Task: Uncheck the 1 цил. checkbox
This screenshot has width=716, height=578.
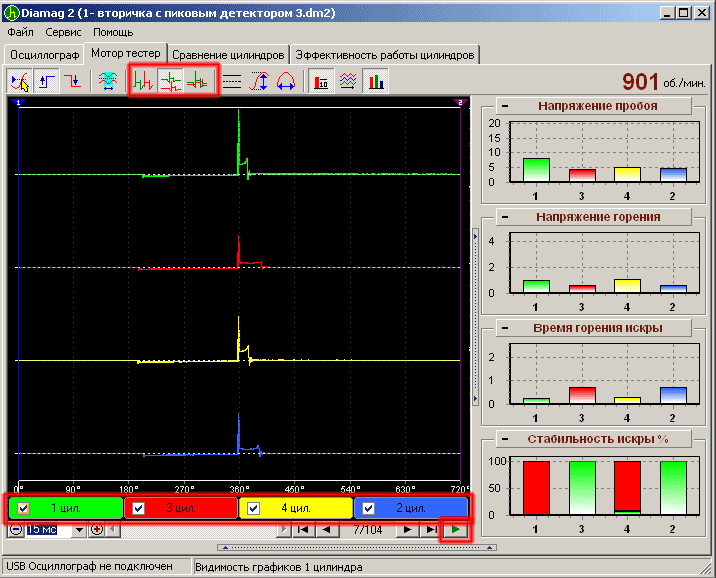Action: pos(23,508)
